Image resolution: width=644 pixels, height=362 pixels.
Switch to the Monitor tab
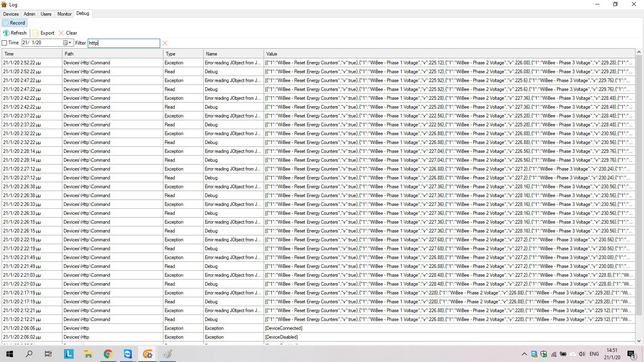(64, 14)
